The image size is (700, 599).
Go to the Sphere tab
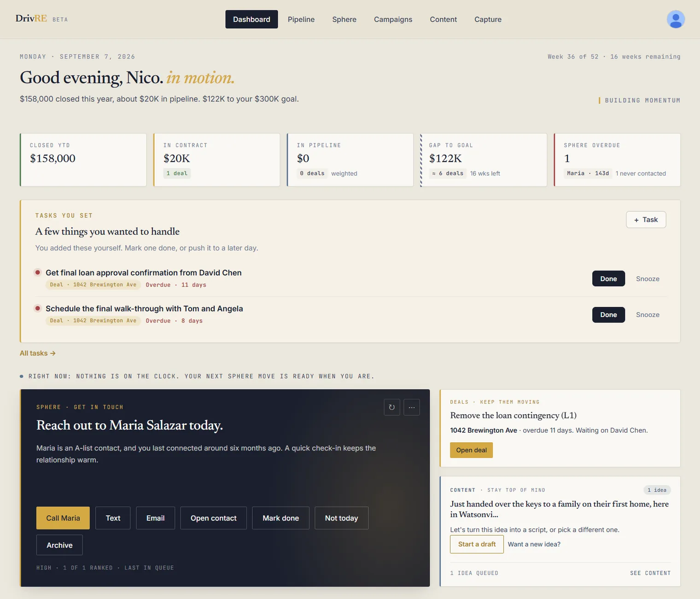point(344,19)
